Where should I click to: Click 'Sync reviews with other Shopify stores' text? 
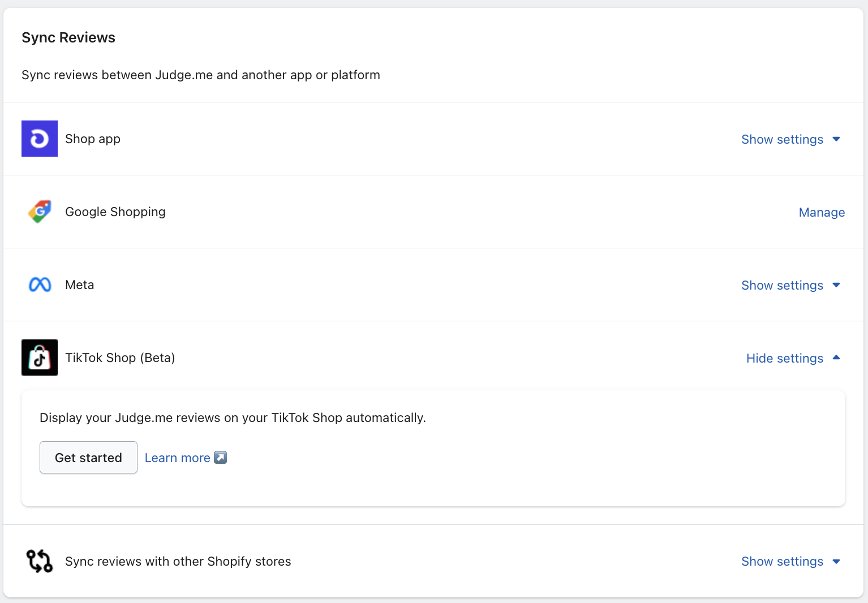pos(178,561)
